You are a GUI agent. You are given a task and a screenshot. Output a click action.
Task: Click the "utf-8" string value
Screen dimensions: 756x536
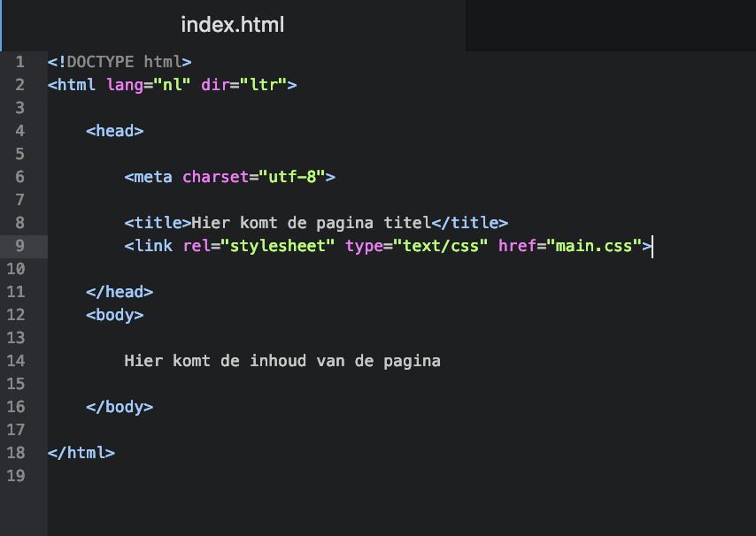pyautogui.click(x=292, y=177)
